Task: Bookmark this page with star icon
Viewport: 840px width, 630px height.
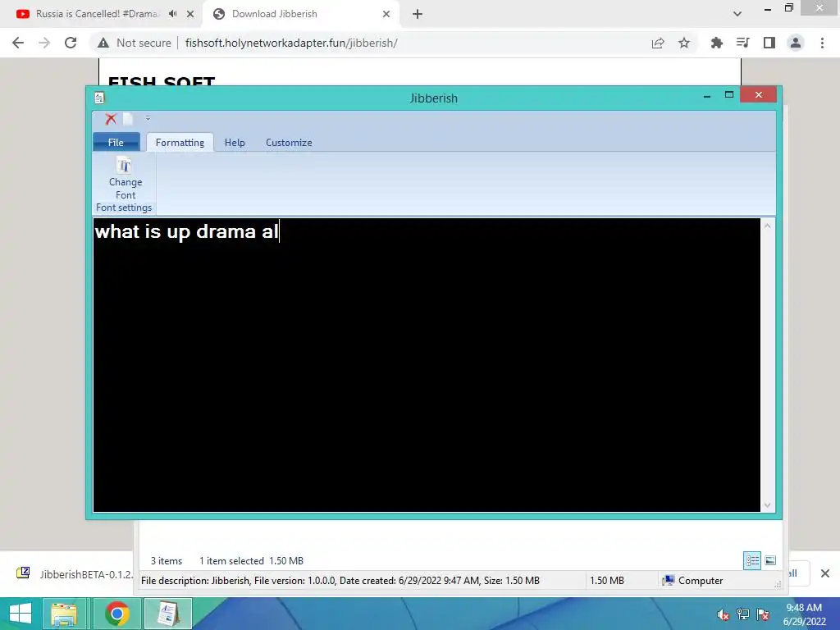Action: (x=684, y=43)
